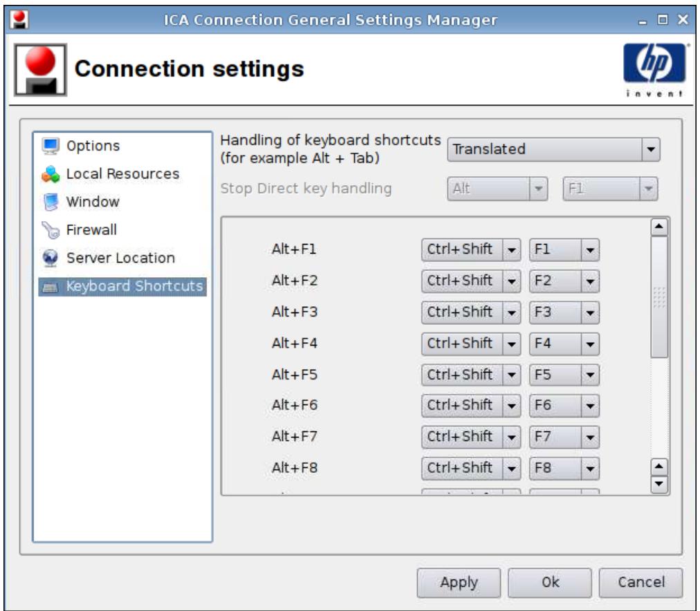Click the shortcut list scrollbar thumb
The height and width of the screenshot is (611, 700).
659,297
